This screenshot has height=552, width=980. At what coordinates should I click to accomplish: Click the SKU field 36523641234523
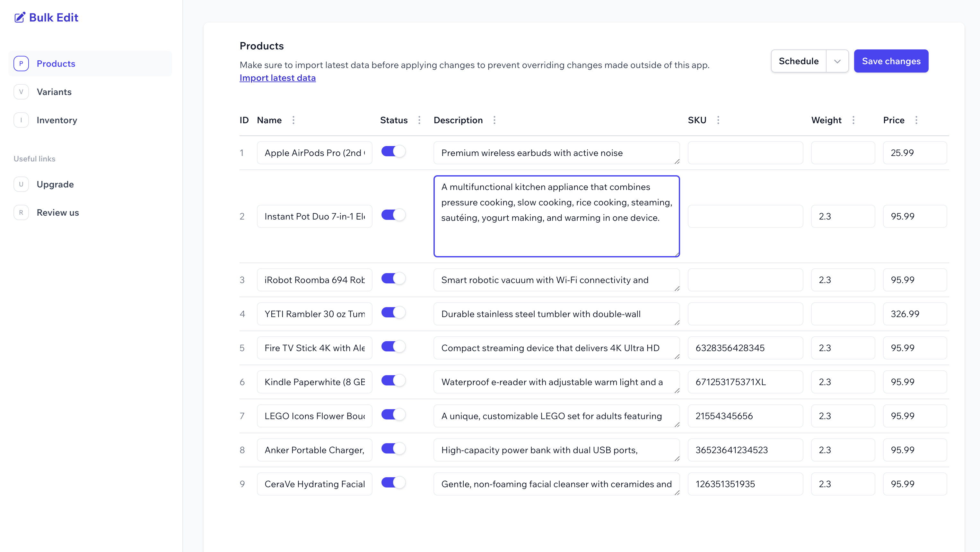745,450
